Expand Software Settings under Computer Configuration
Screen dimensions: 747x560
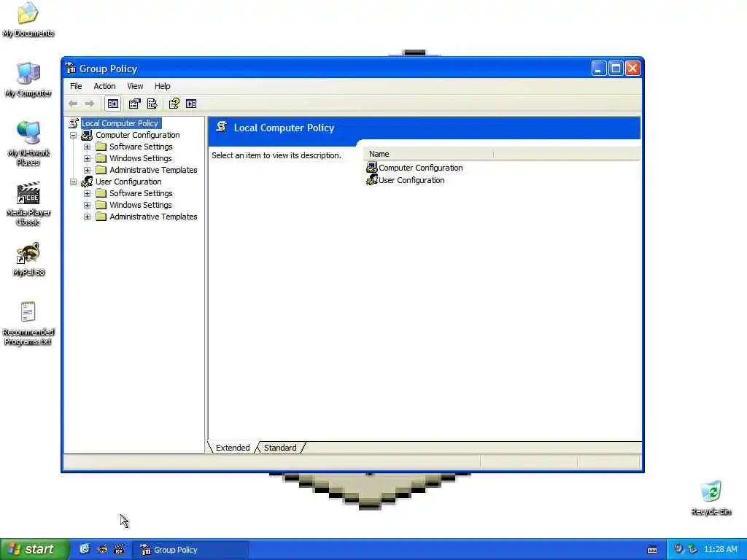point(88,147)
